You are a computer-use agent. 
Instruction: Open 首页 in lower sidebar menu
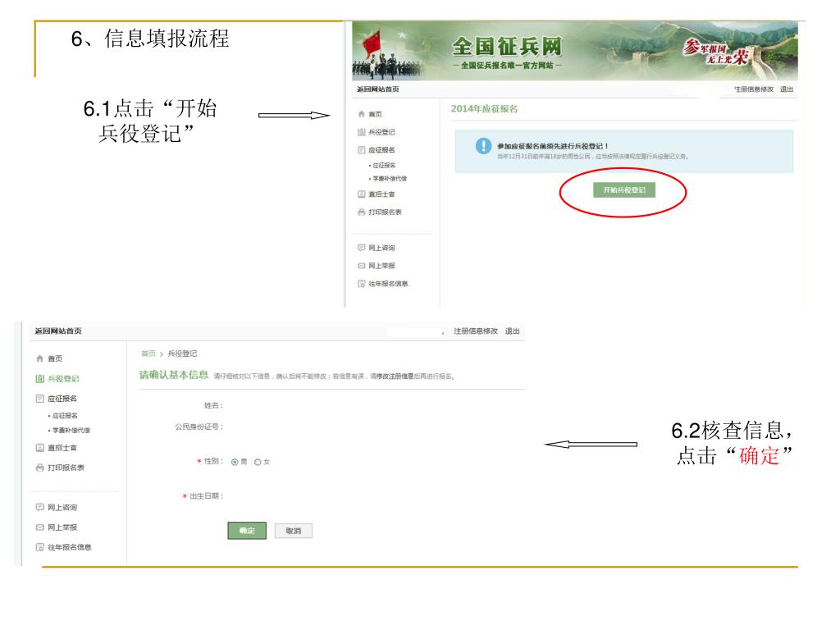coord(55,358)
